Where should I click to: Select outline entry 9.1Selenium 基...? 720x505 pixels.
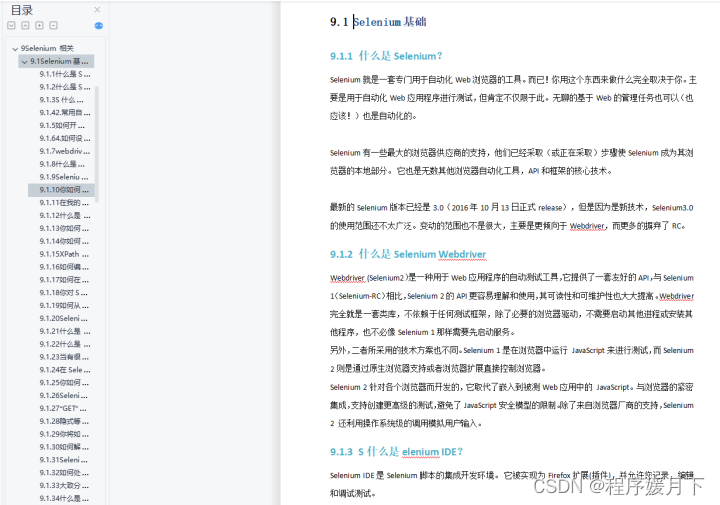pos(59,61)
